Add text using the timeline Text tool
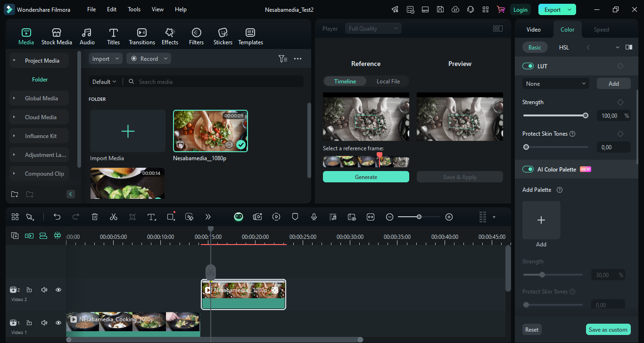Image resolution: width=644 pixels, height=343 pixels. 151,217
